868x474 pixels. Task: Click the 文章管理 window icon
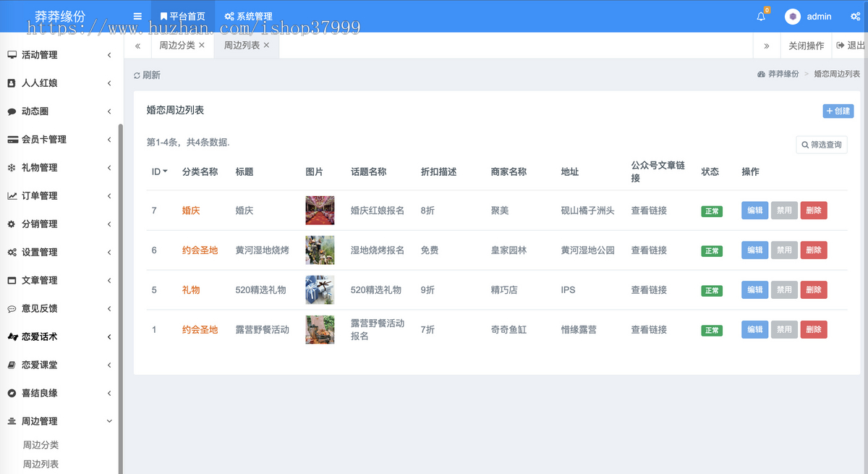pos(12,281)
